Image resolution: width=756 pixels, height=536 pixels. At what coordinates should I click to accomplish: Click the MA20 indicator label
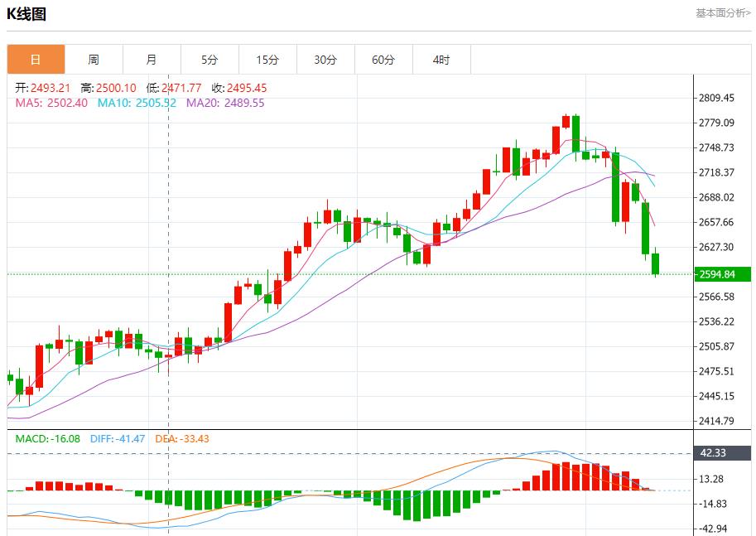tap(225, 103)
